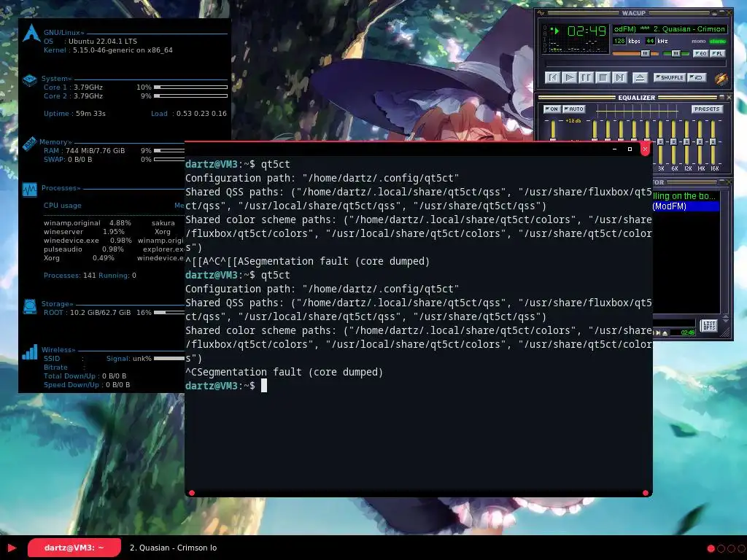Select the 'lling on the bo...' playlist entry

point(686,196)
